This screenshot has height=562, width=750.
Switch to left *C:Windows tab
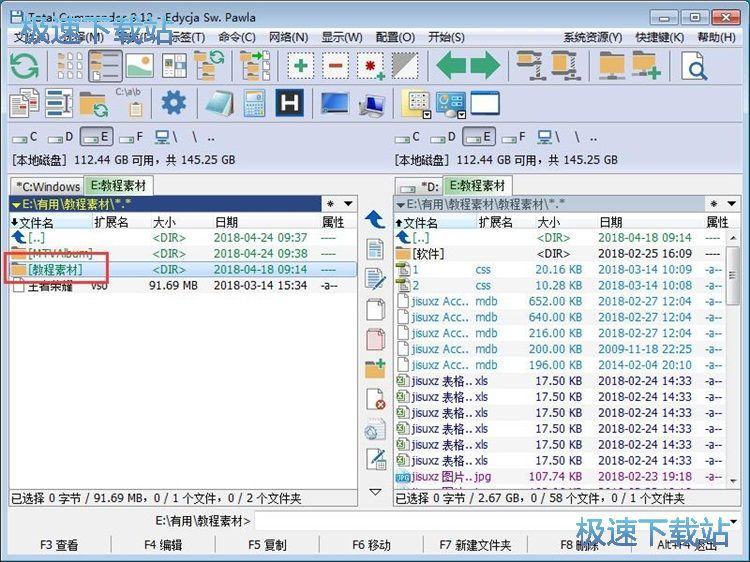tap(47, 187)
